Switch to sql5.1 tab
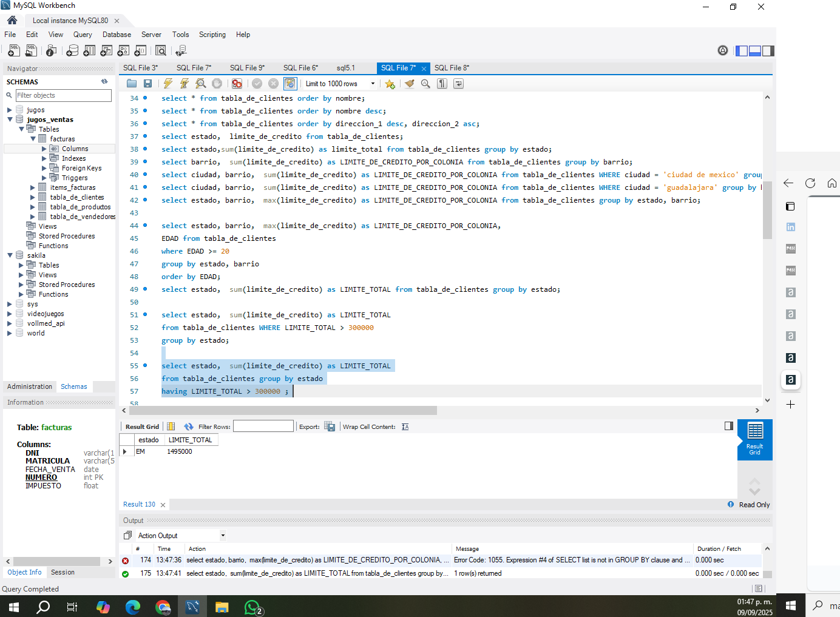840x617 pixels. point(346,68)
